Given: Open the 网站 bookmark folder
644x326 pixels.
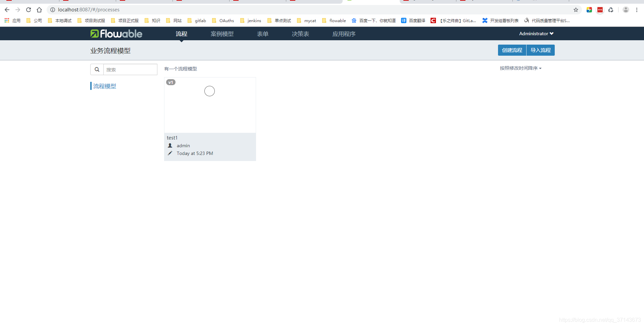Looking at the screenshot, I should [x=174, y=20].
